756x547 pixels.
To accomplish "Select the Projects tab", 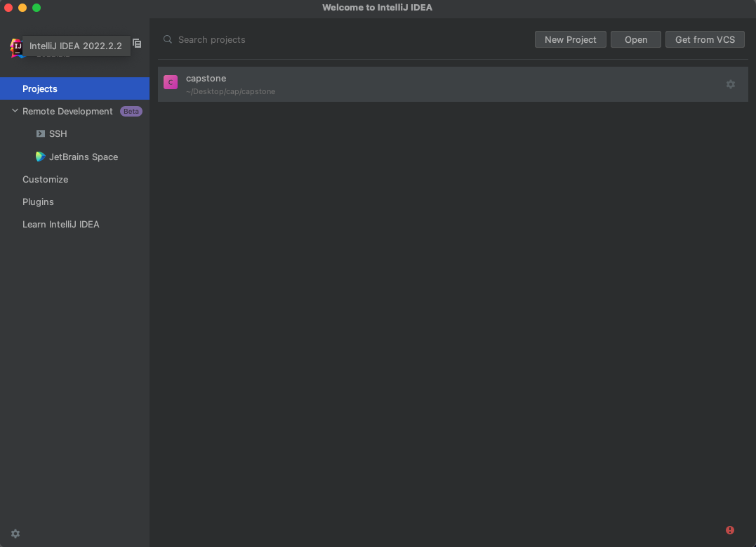I will tap(74, 88).
